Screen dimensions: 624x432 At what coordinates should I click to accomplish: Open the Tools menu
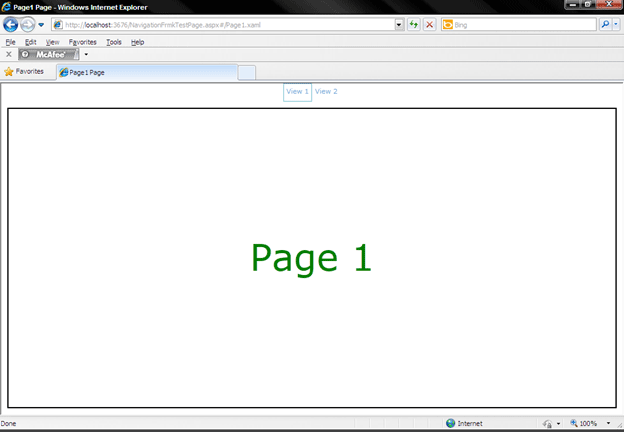[114, 42]
